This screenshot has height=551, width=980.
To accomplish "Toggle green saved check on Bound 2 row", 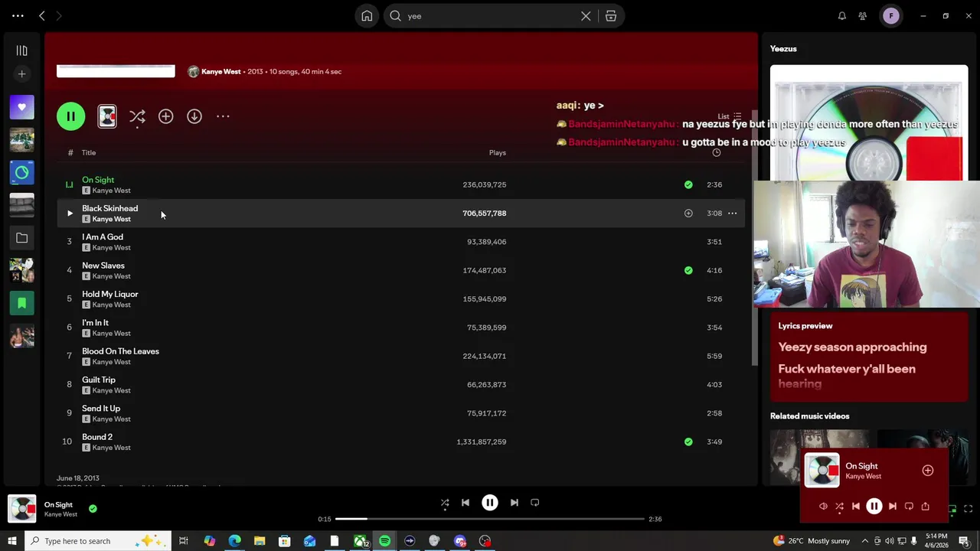I will click(688, 442).
